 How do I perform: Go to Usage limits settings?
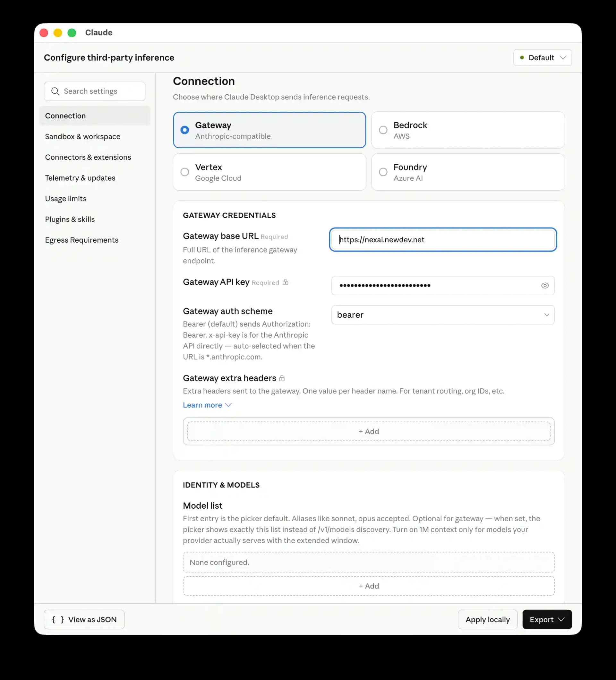point(94,198)
